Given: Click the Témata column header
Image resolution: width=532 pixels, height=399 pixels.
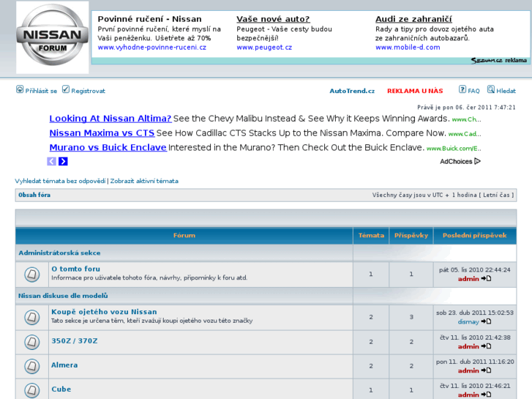Looking at the screenshot, I should point(371,235).
